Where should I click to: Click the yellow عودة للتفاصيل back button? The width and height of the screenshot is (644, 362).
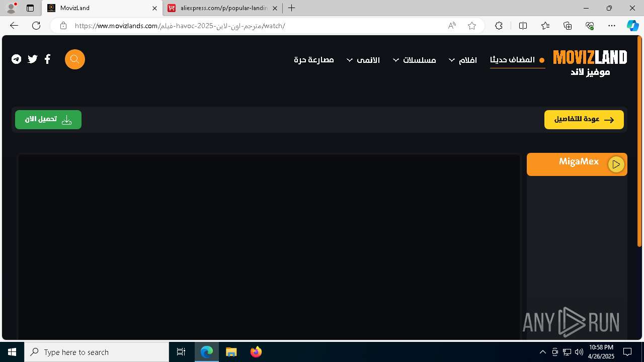(584, 120)
